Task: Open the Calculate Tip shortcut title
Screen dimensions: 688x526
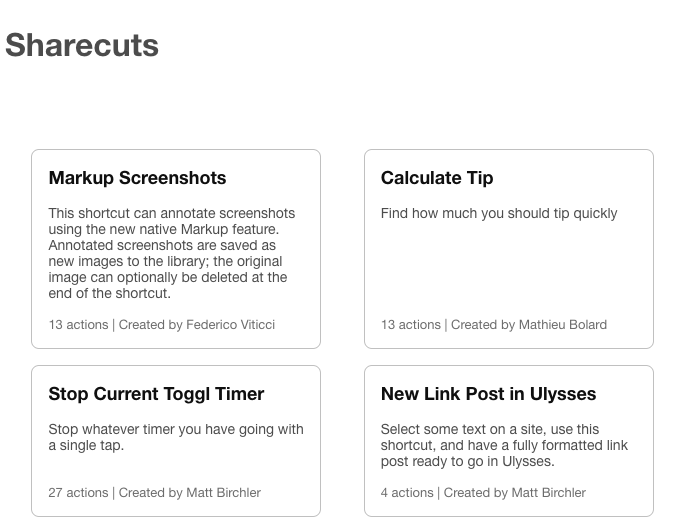Action: point(437,178)
